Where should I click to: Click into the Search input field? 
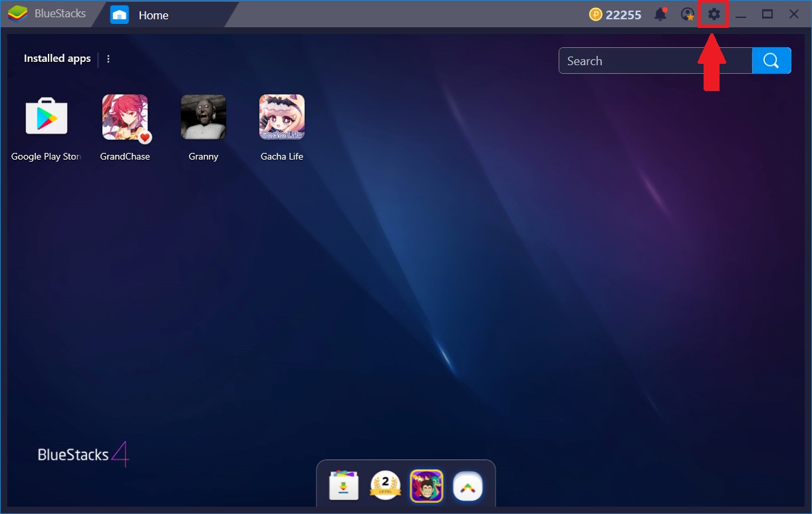point(656,61)
